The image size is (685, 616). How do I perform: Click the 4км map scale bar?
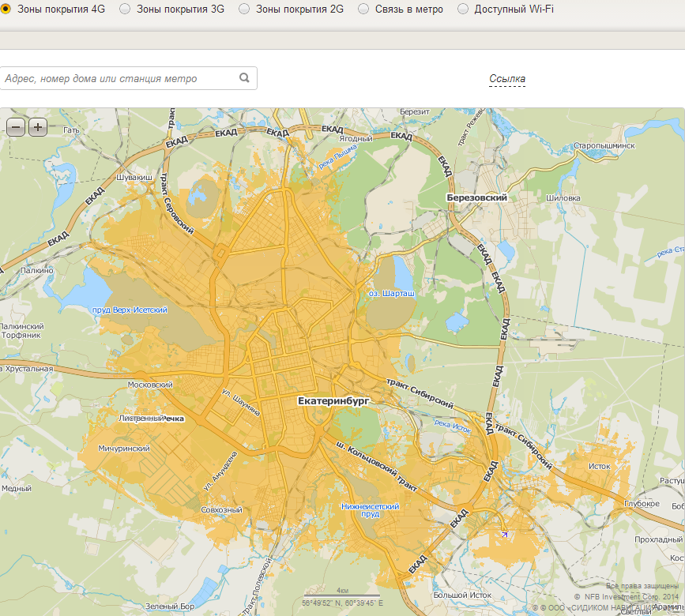pyautogui.click(x=342, y=592)
